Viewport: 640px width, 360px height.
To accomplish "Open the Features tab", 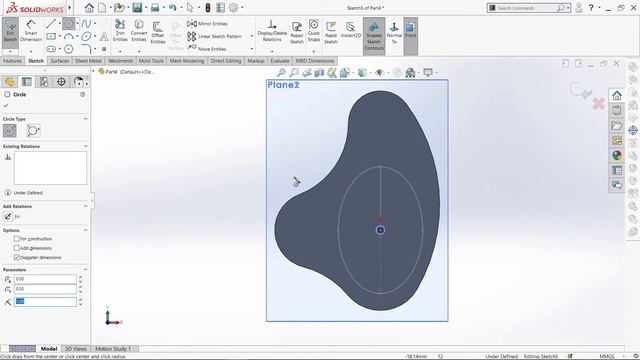I will (x=12, y=61).
